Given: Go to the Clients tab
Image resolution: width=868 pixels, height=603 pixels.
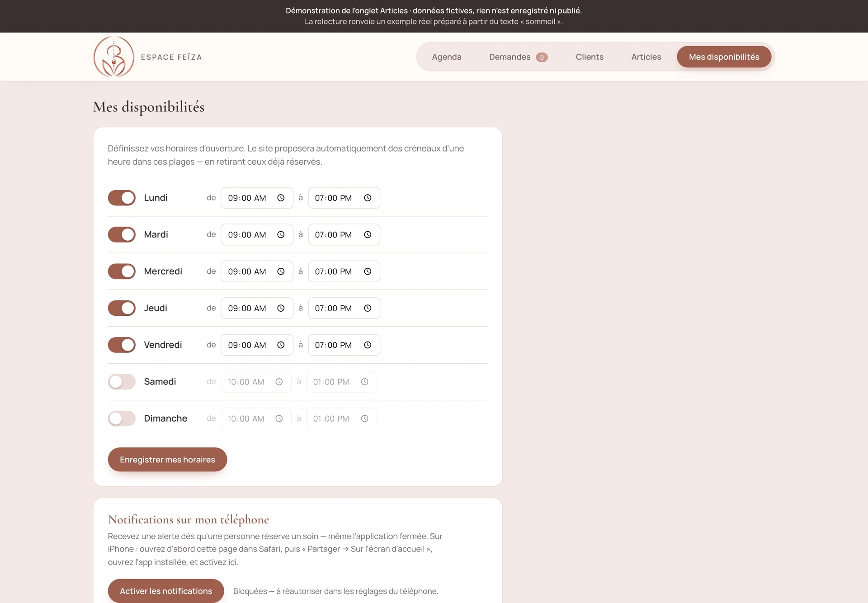Looking at the screenshot, I should point(590,57).
